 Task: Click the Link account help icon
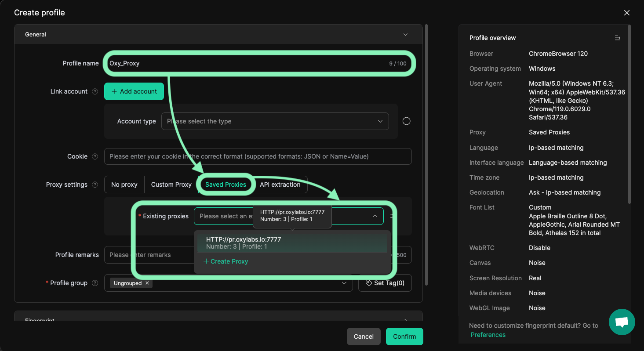(95, 92)
